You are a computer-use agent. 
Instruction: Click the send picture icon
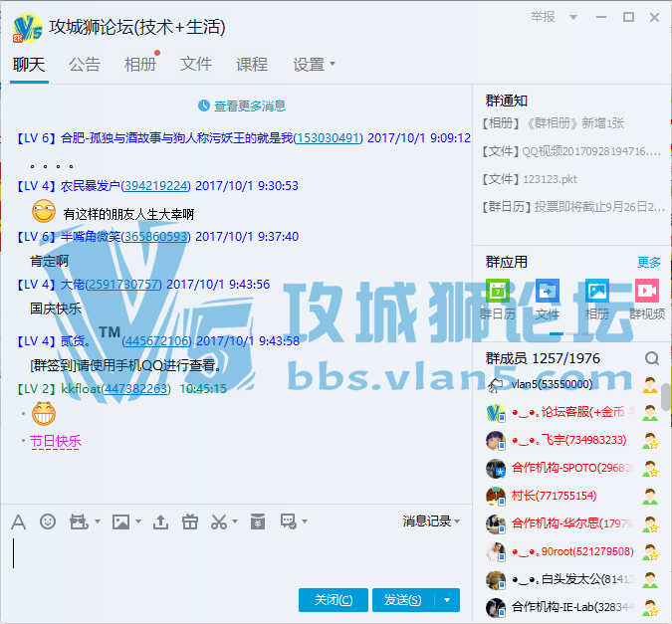tap(120, 521)
